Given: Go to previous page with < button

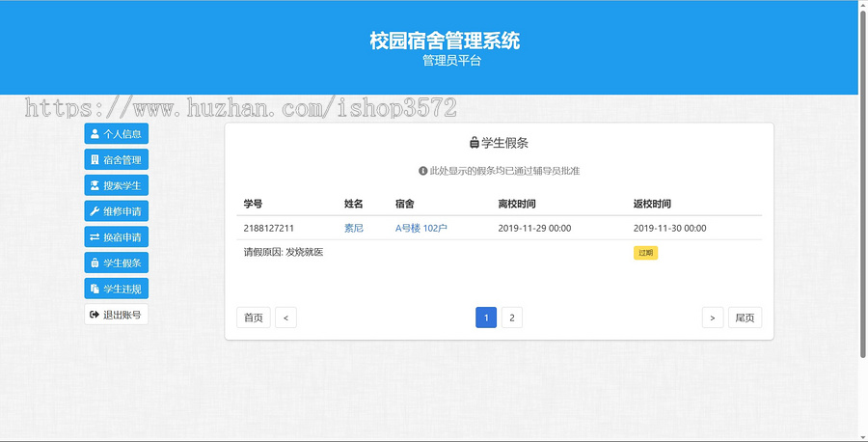Looking at the screenshot, I should coord(285,318).
